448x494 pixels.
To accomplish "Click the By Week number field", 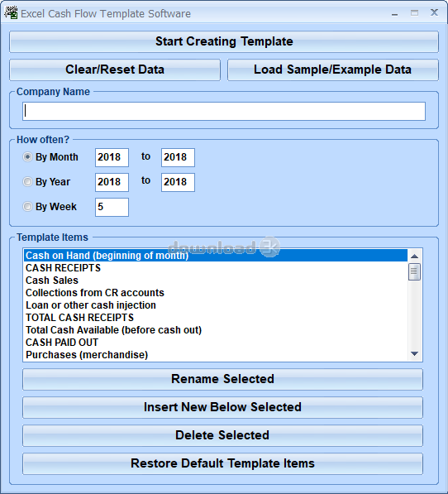I will [x=112, y=207].
